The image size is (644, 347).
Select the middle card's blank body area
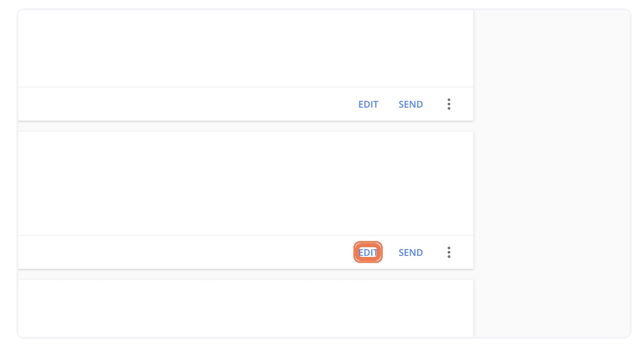tap(245, 183)
